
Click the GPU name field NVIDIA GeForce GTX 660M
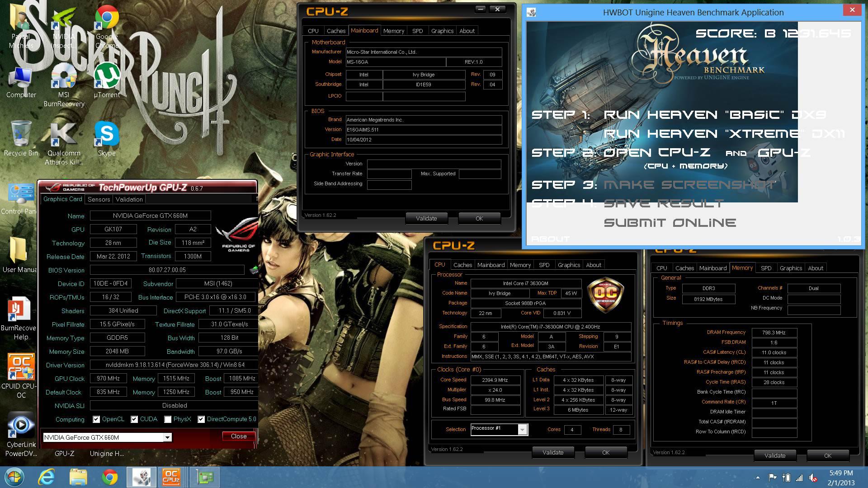150,216
